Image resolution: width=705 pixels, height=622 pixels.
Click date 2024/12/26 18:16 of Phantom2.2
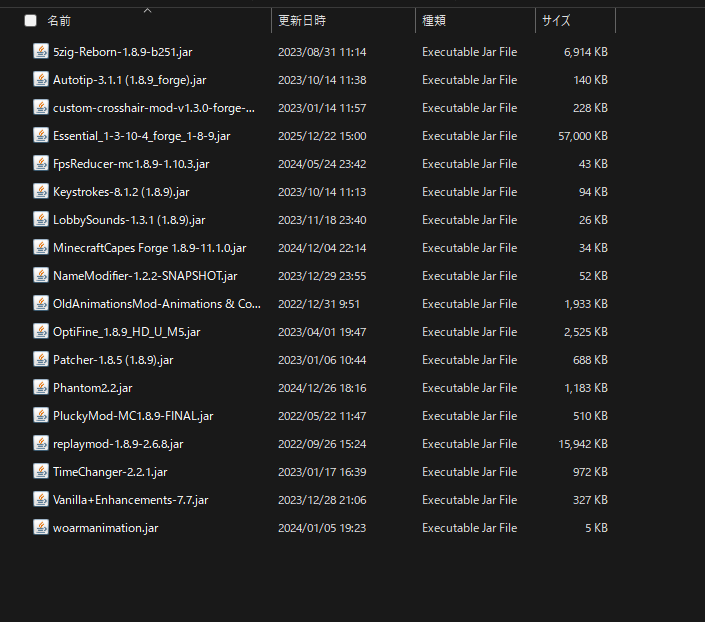tap(322, 388)
